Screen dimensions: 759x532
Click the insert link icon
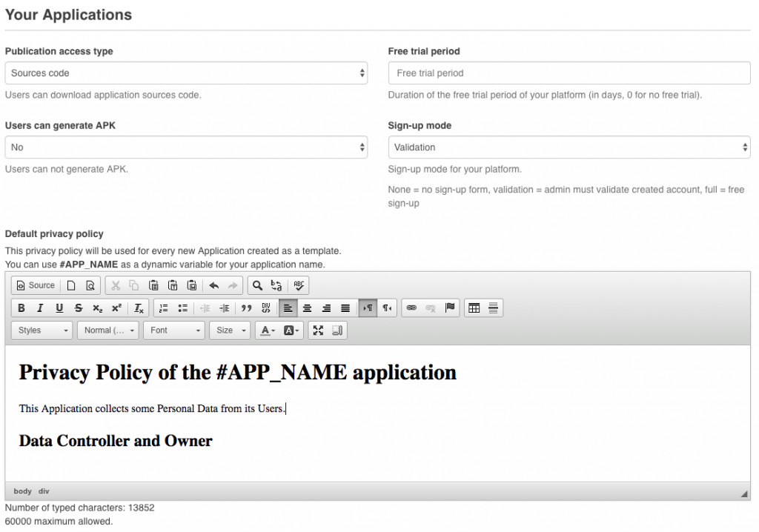(x=411, y=308)
